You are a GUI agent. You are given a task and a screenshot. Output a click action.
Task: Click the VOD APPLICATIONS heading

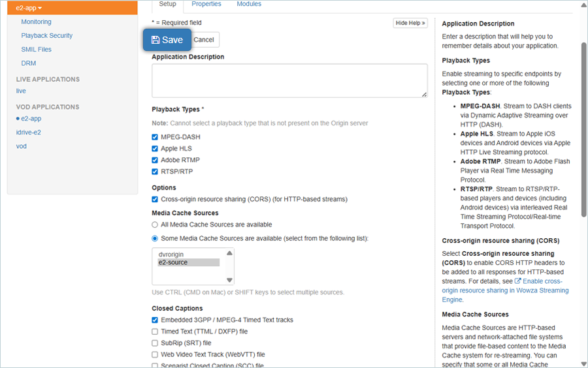pos(48,107)
